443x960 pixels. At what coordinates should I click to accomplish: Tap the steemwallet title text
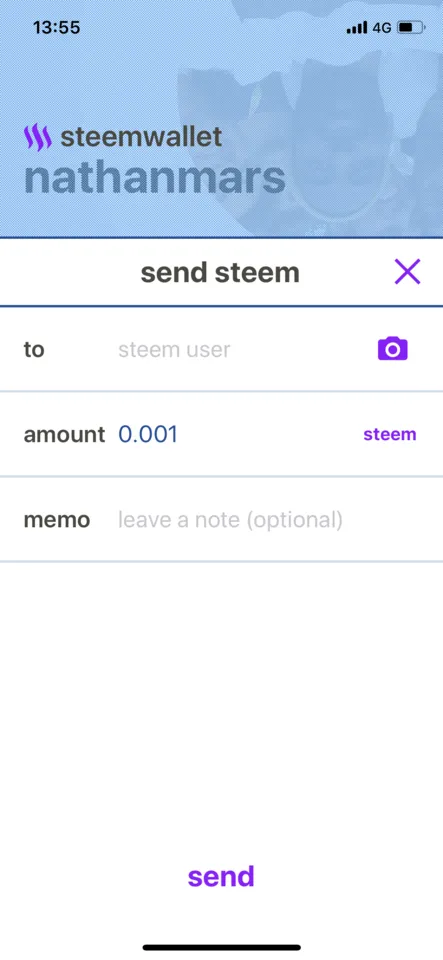[x=141, y=137]
